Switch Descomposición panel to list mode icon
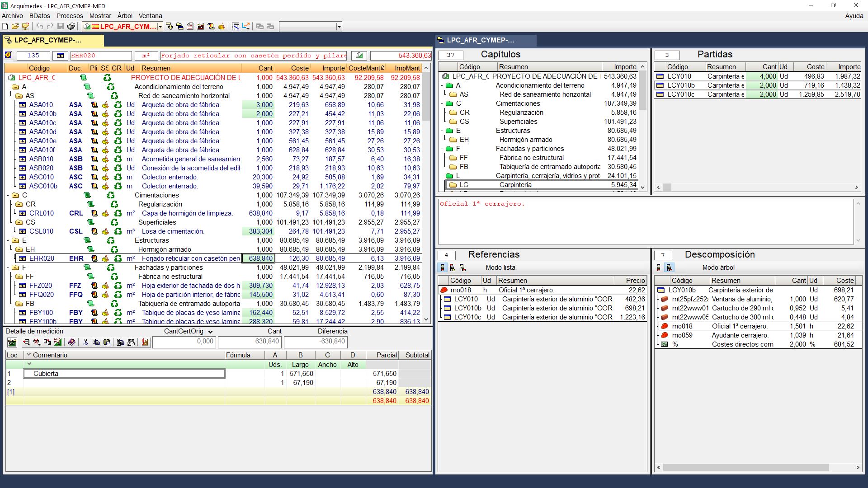Screen dimensions: 868x488 [x=659, y=267]
